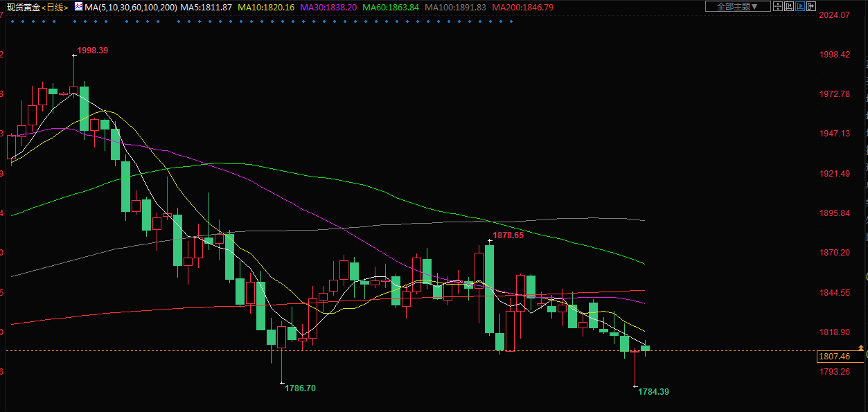Select the 现货黄金 instrument title

22,7
